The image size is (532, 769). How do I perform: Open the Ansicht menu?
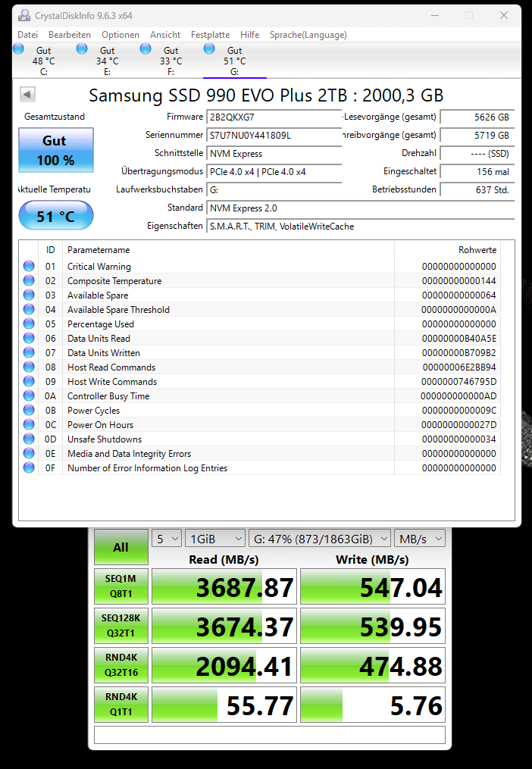point(165,35)
